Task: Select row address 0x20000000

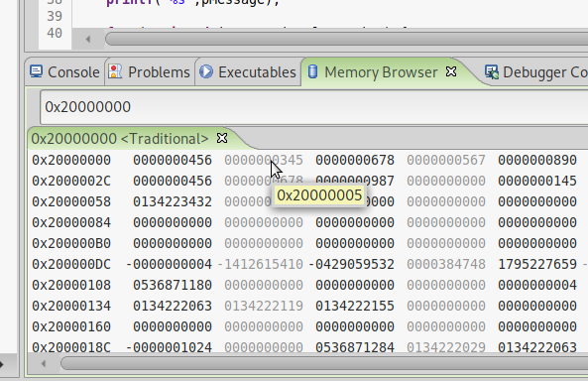Action: point(71,161)
